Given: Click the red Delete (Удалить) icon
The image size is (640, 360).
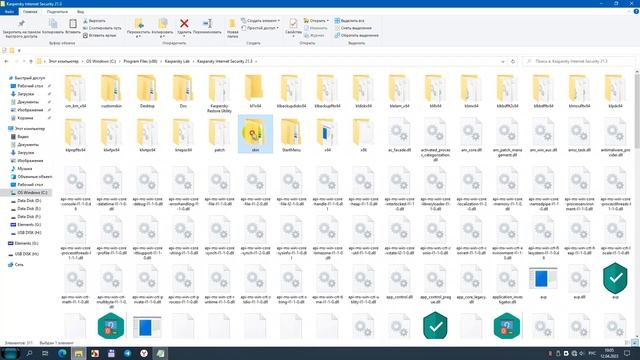Looking at the screenshot, I should pos(184,24).
